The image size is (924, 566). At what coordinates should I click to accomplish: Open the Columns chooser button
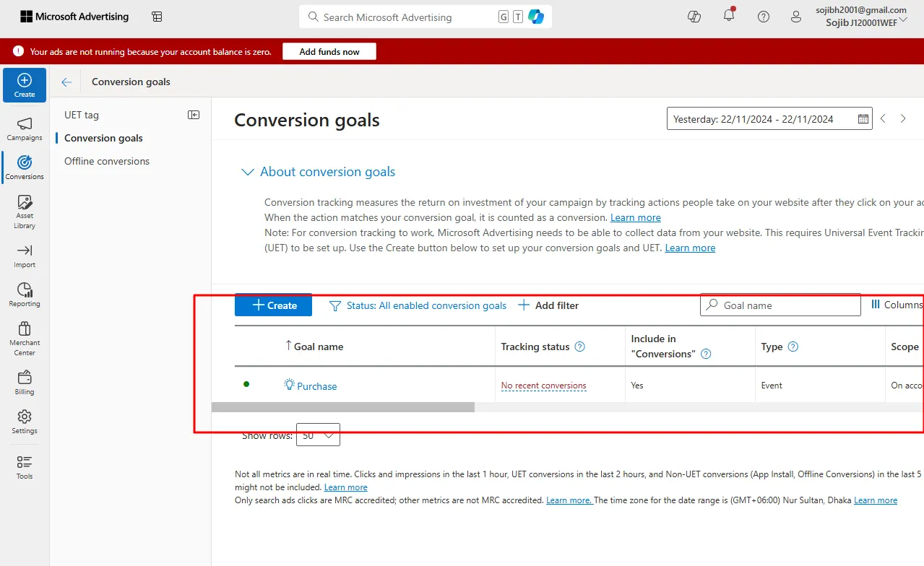pos(897,305)
